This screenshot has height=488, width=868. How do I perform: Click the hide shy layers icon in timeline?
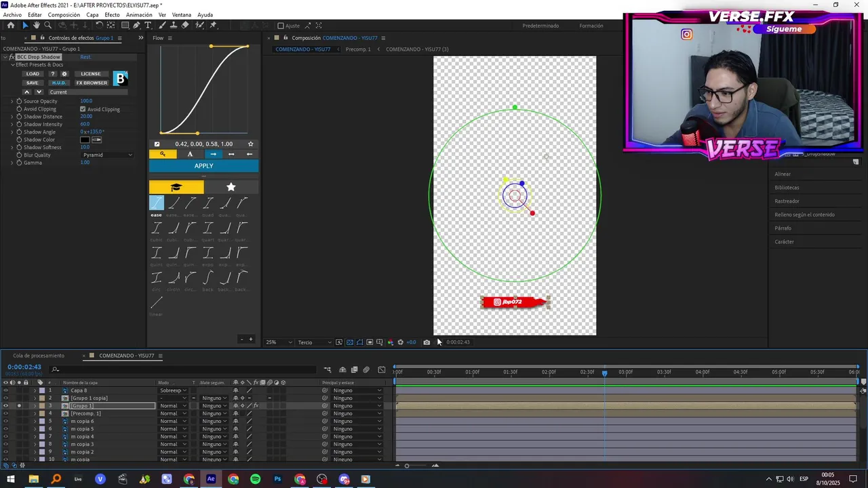click(342, 369)
